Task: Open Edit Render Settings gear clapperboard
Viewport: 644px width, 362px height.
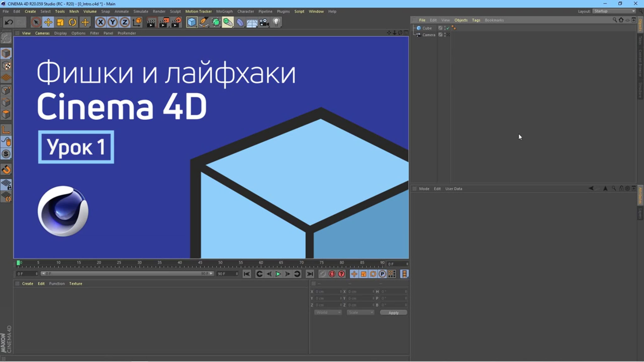Action: click(x=176, y=22)
